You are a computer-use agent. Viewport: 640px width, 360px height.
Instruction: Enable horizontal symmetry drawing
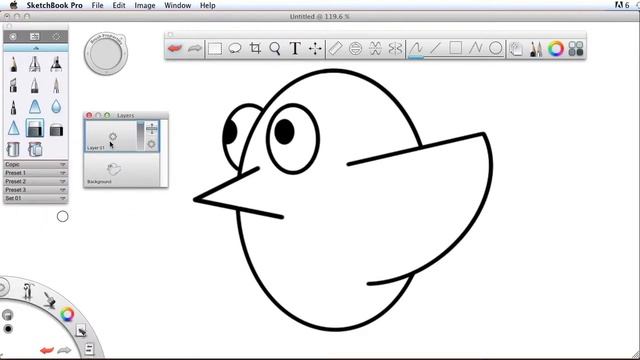click(376, 49)
